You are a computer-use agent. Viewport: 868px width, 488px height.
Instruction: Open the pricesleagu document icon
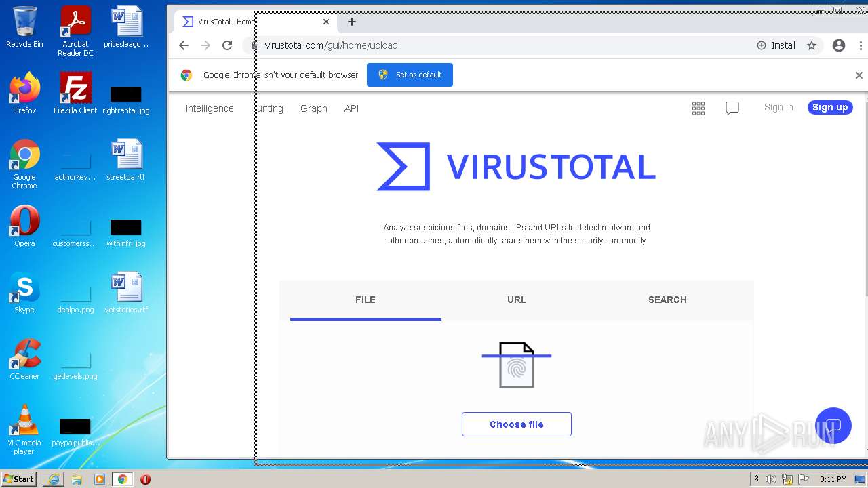[126, 27]
